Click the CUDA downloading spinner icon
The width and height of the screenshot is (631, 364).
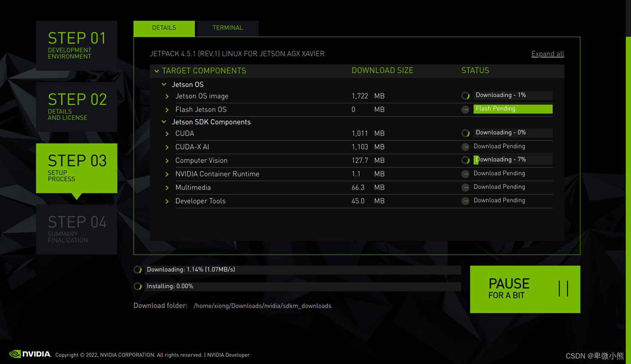465,133
